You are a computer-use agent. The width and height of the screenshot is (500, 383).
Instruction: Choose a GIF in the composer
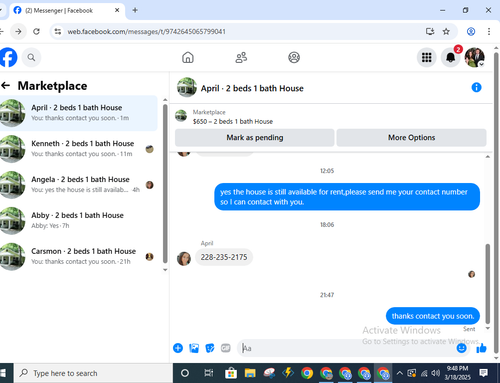point(226,348)
